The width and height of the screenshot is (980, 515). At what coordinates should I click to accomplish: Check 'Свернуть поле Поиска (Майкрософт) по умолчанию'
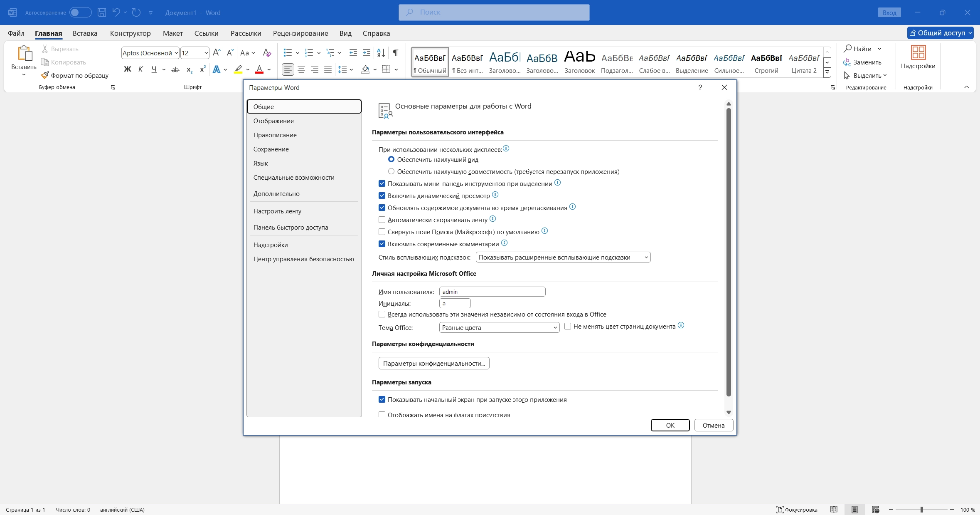coord(382,232)
